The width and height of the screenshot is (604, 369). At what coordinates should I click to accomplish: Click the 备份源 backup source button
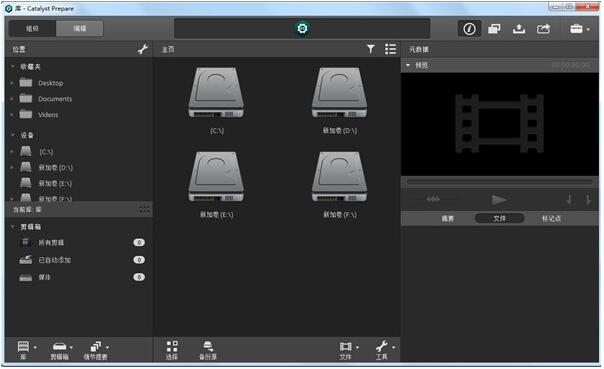point(208,350)
